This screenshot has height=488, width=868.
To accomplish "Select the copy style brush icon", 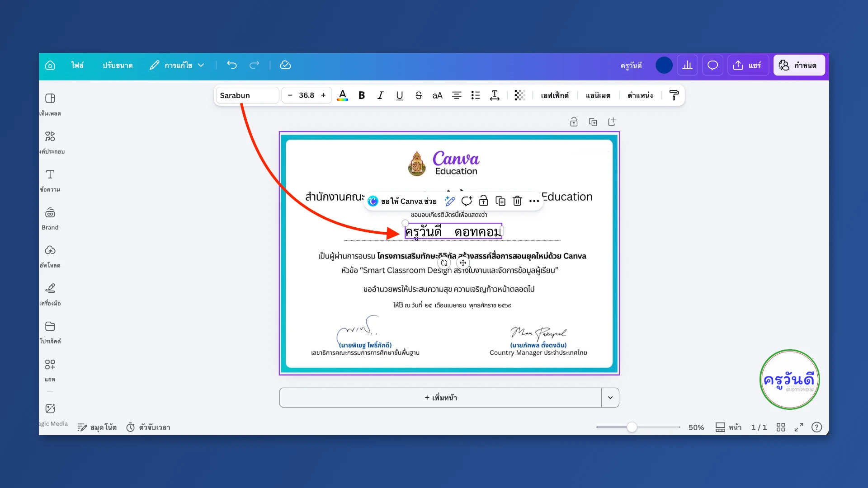I will point(674,95).
